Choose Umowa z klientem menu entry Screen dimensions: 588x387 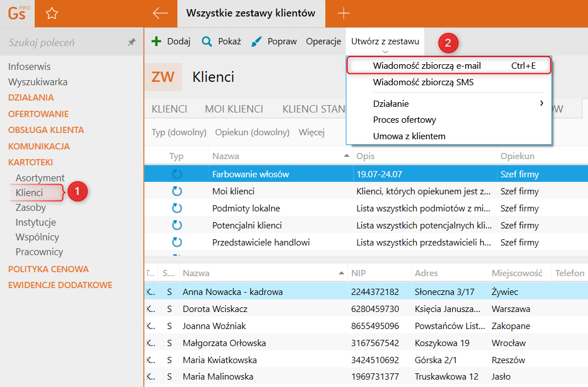click(449, 136)
